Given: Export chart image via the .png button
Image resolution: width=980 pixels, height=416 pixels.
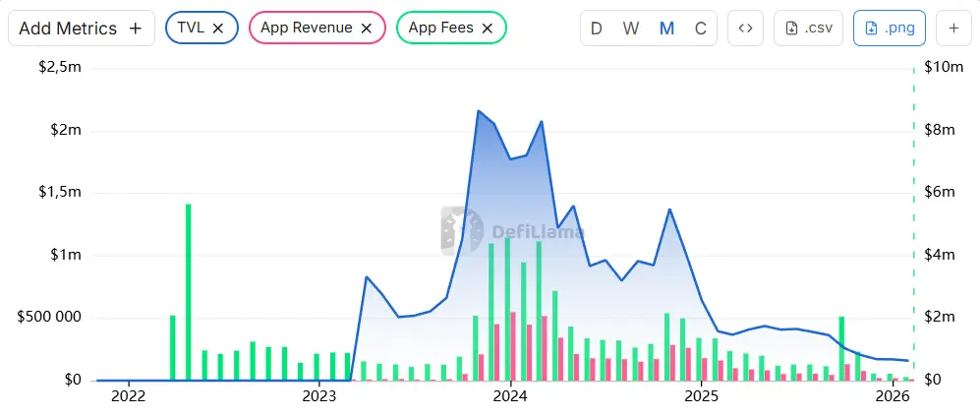Looking at the screenshot, I should (890, 29).
